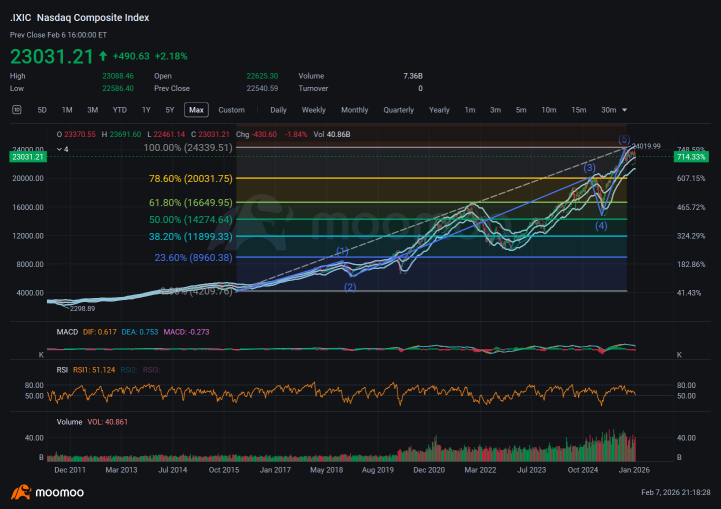Choose the Max time range
Image resolution: width=721 pixels, height=509 pixels.
tap(196, 110)
